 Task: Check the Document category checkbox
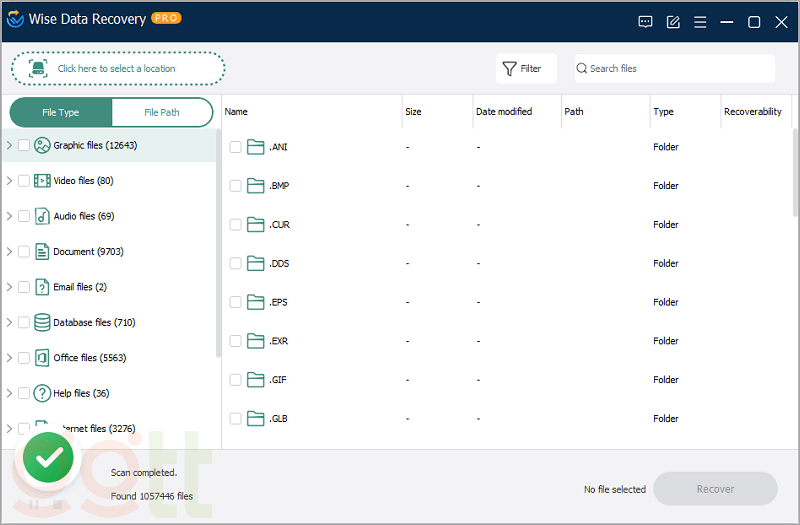(24, 252)
